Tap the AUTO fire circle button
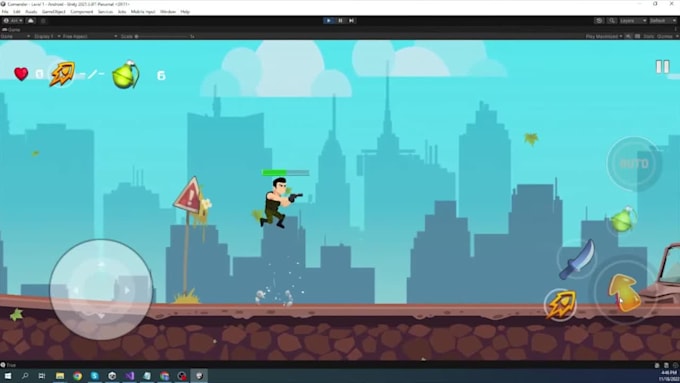Image resolution: width=680 pixels, height=383 pixels. (634, 164)
